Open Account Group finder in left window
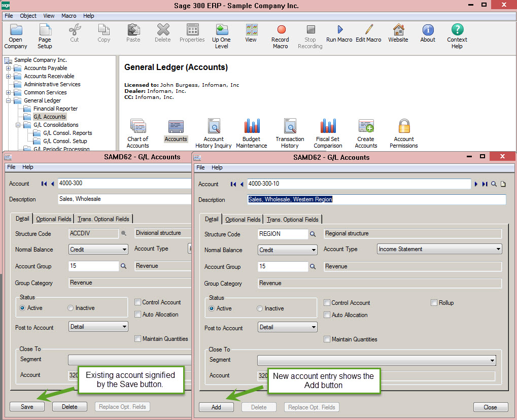The image size is (517, 420). [124, 266]
